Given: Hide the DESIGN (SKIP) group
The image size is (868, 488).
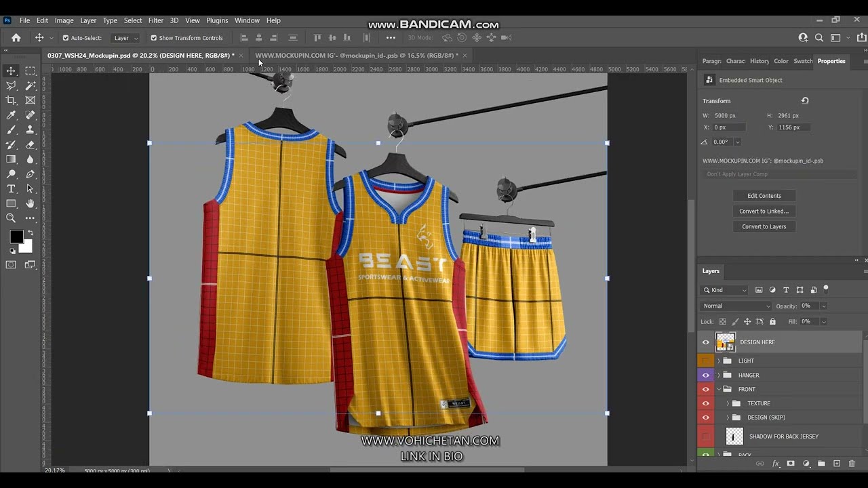Looking at the screenshot, I should 705,418.
